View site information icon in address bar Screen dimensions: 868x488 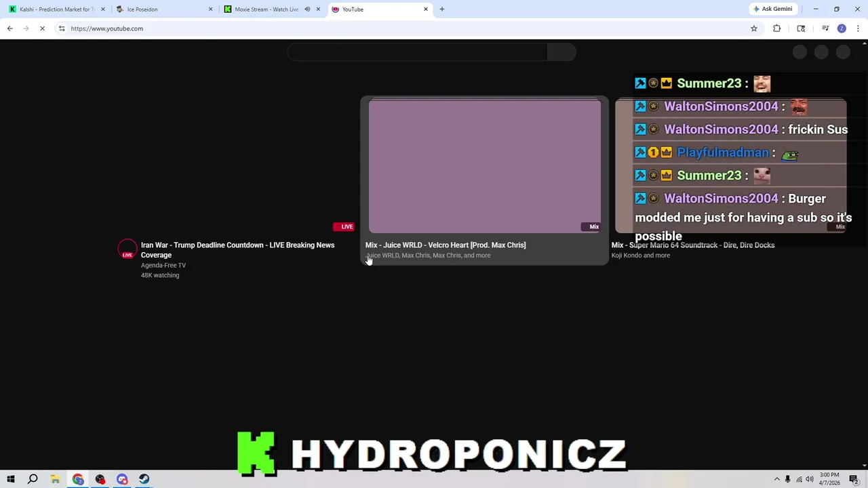62,28
